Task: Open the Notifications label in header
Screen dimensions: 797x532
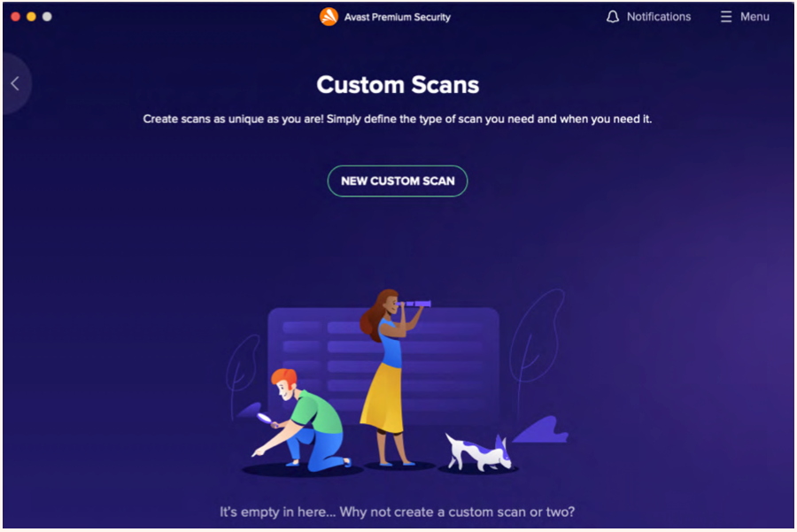Action: [658, 17]
